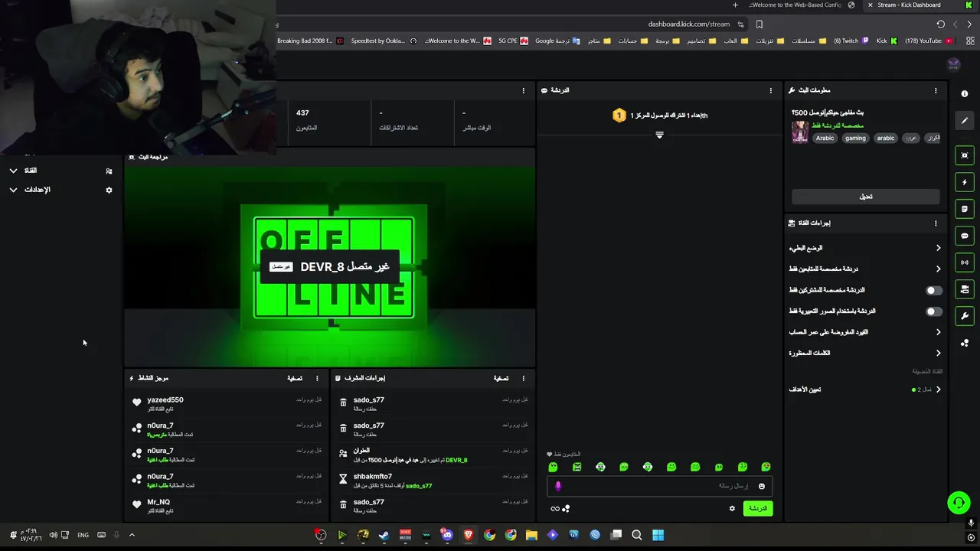Viewport: 980px width, 551px height.
Task: Focus the إرسال رسالة message input field
Action: (659, 486)
